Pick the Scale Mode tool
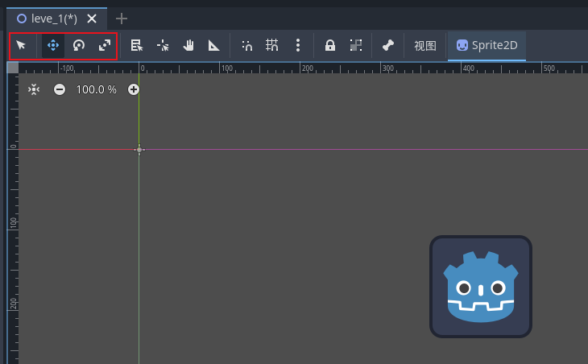This screenshot has height=364, width=588. click(104, 46)
